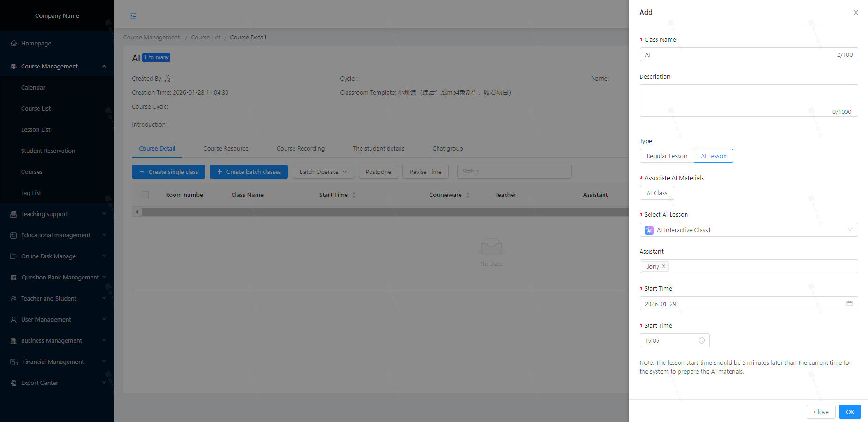Remove the Jony tag from Assistant field
Screen dimensions: 868x422
coord(664,266)
